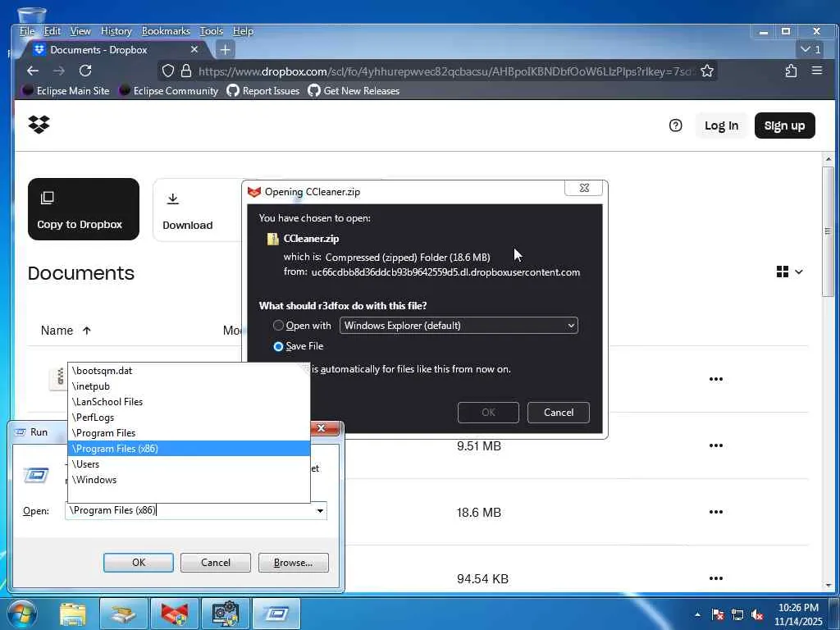Screen dimensions: 840x630
Task: Click the Log in button
Action: [721, 126]
